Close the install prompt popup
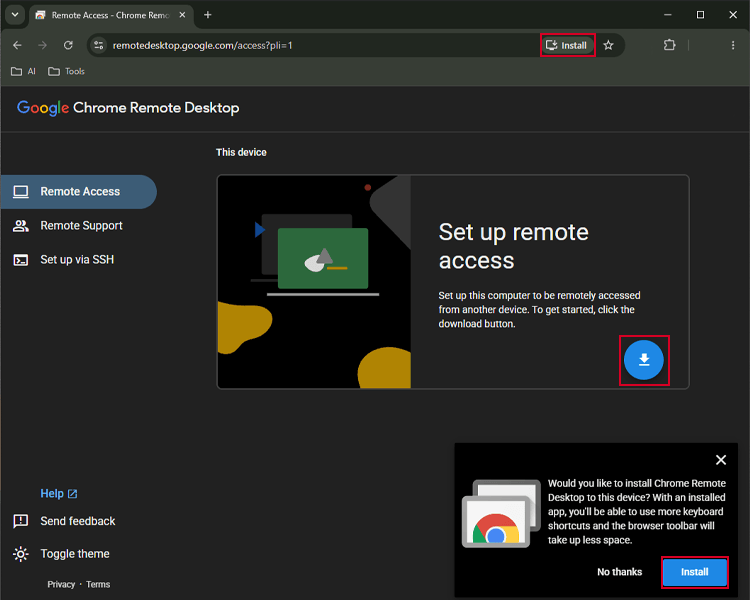 click(x=720, y=460)
